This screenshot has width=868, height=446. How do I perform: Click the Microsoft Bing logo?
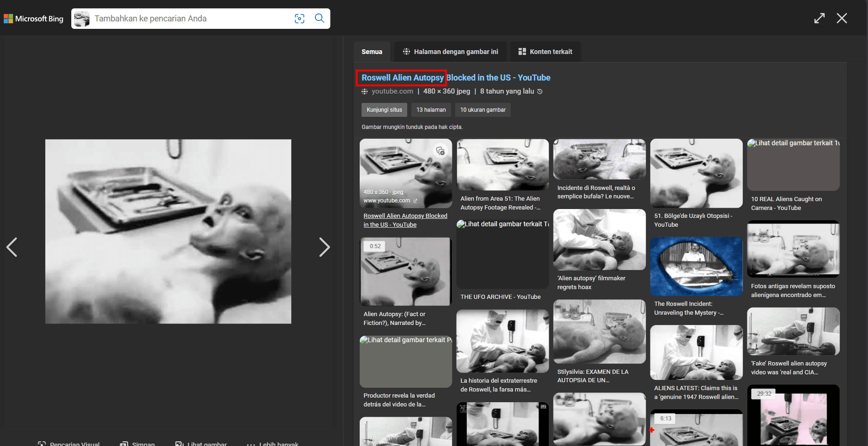pyautogui.click(x=34, y=19)
